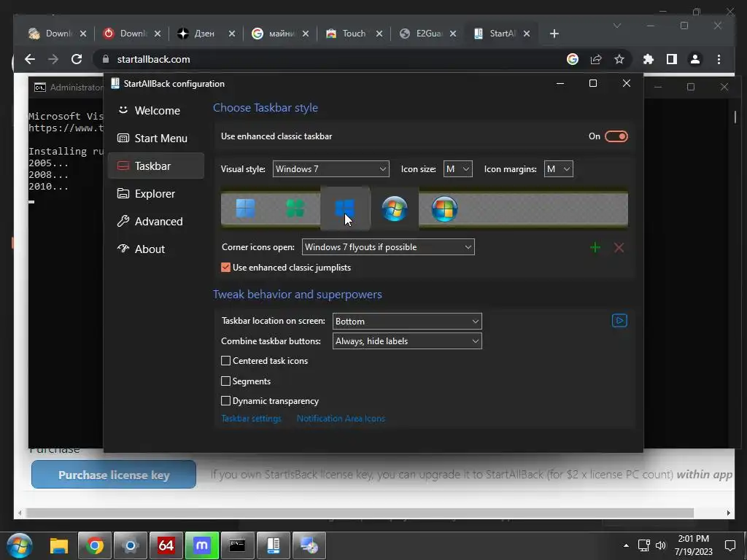Go back in Chrome browser
This screenshot has width=747, height=560.
30,59
